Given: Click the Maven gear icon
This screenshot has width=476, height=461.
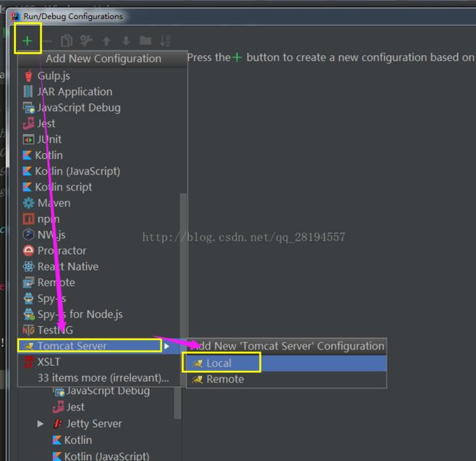Looking at the screenshot, I should click(29, 203).
